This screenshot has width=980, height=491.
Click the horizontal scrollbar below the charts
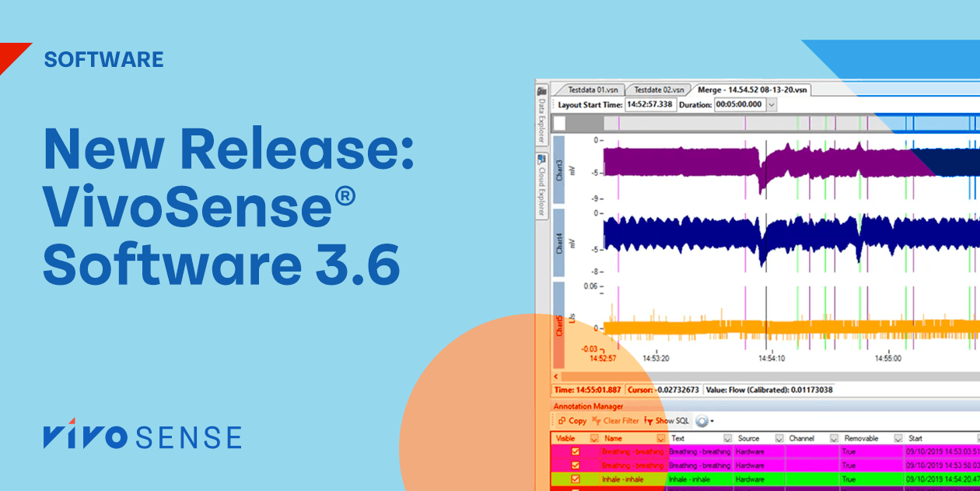point(770,376)
